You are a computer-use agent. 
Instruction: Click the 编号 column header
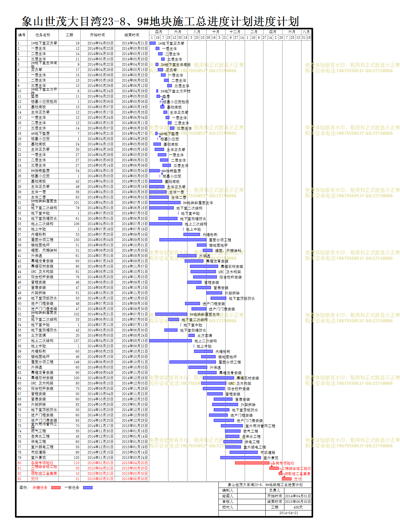pos(22,35)
